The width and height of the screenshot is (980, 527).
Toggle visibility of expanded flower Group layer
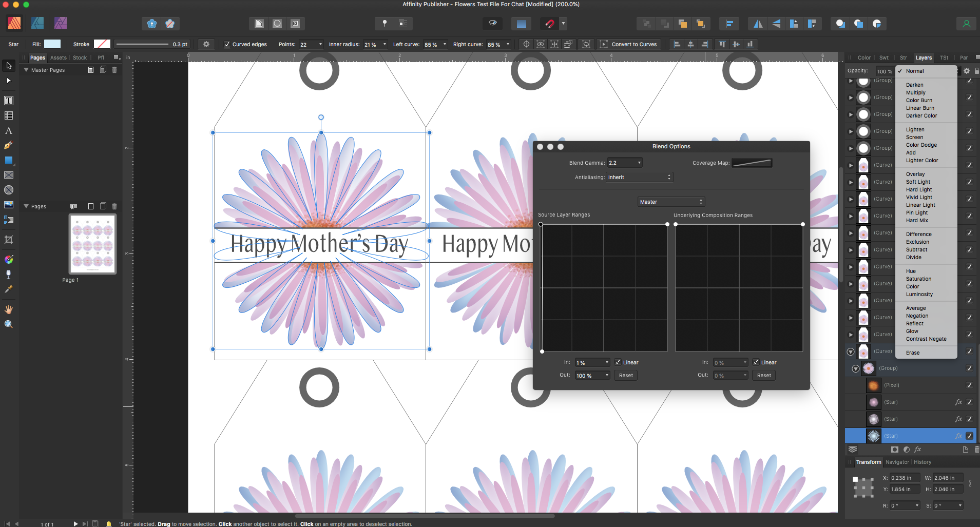coord(969,368)
